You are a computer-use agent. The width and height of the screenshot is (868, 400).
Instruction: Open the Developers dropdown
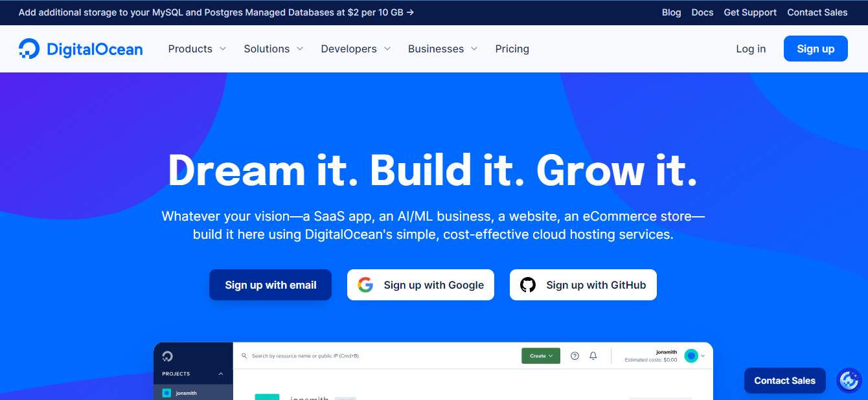click(356, 49)
